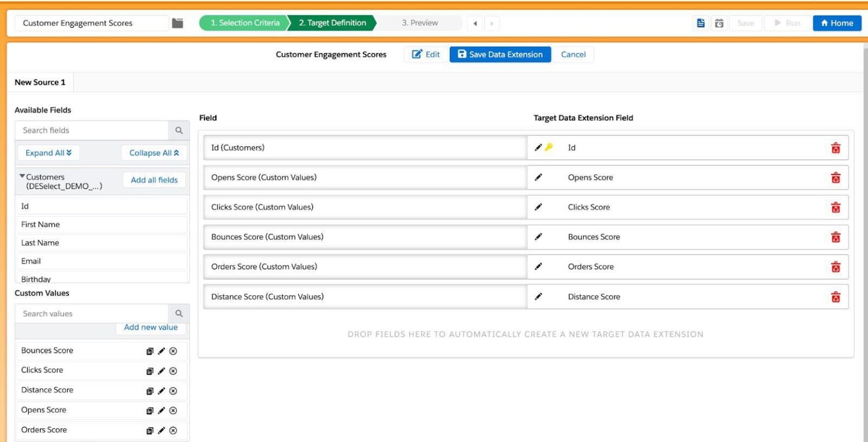Remove Orders Score custom value with X icon
The height and width of the screenshot is (442, 868).
click(x=173, y=430)
